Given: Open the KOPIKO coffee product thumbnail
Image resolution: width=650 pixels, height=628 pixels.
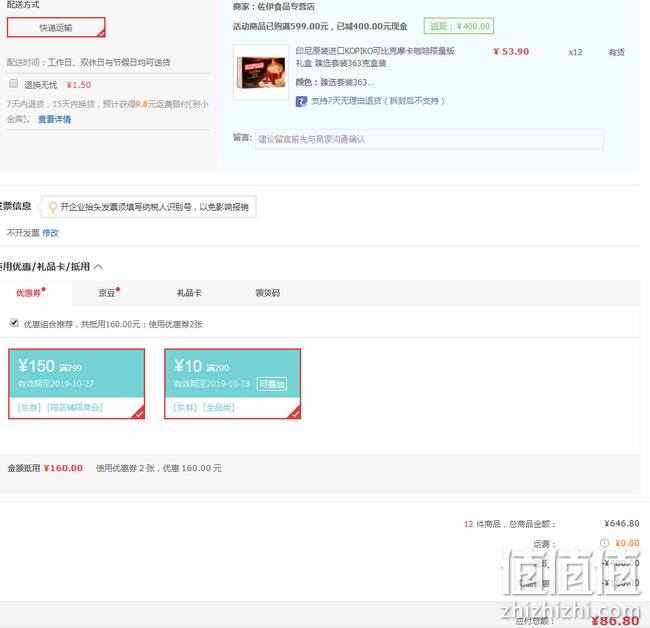Looking at the screenshot, I should [261, 73].
